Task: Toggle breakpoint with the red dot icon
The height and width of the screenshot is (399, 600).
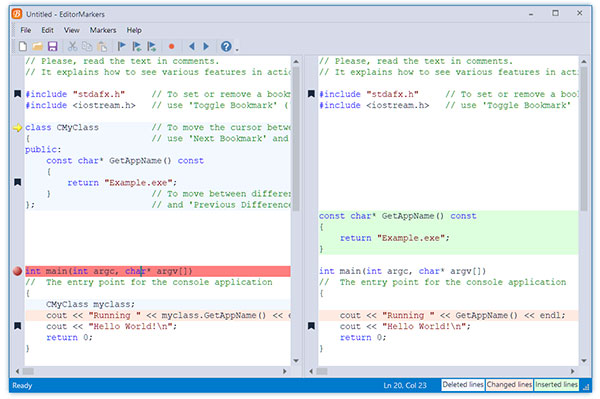Action: coord(171,47)
